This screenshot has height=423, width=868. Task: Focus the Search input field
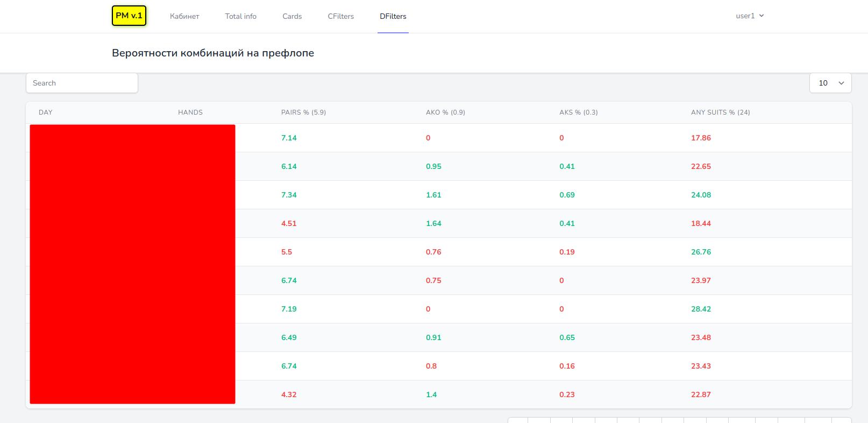coord(82,83)
